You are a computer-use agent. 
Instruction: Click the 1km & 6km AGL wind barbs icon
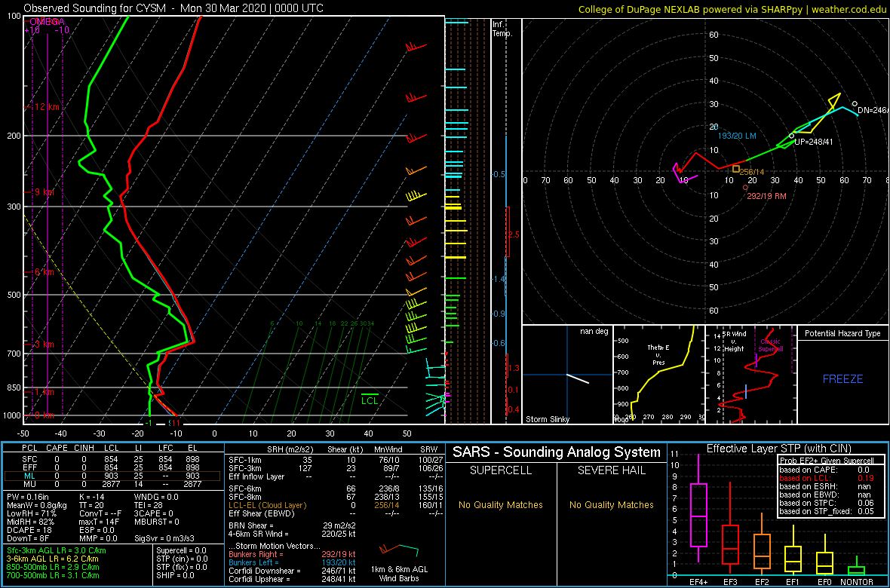point(398,550)
